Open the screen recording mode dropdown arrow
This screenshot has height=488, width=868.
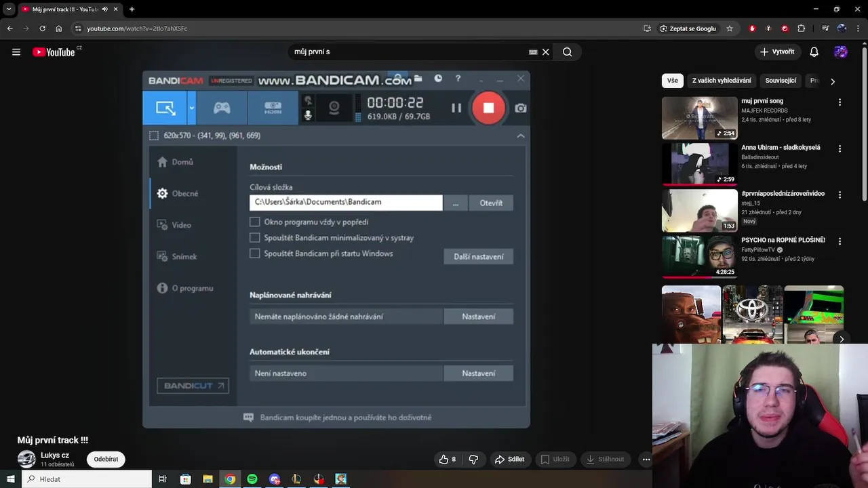191,108
